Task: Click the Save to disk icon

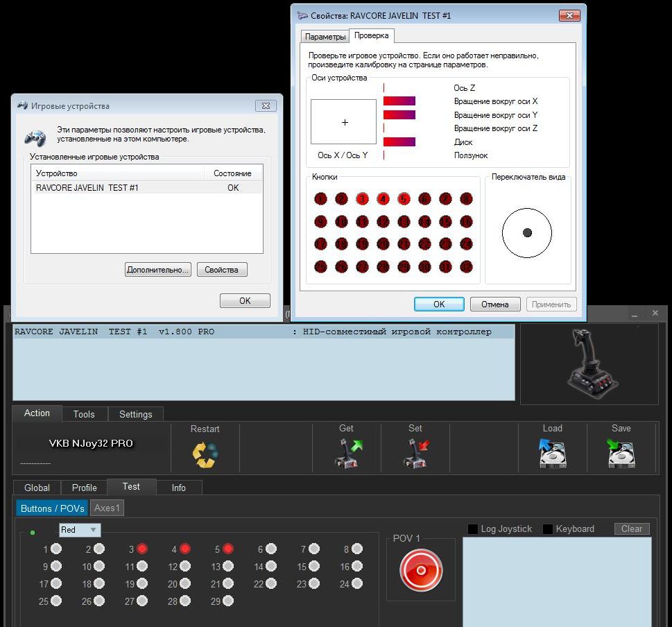Action: (621, 454)
